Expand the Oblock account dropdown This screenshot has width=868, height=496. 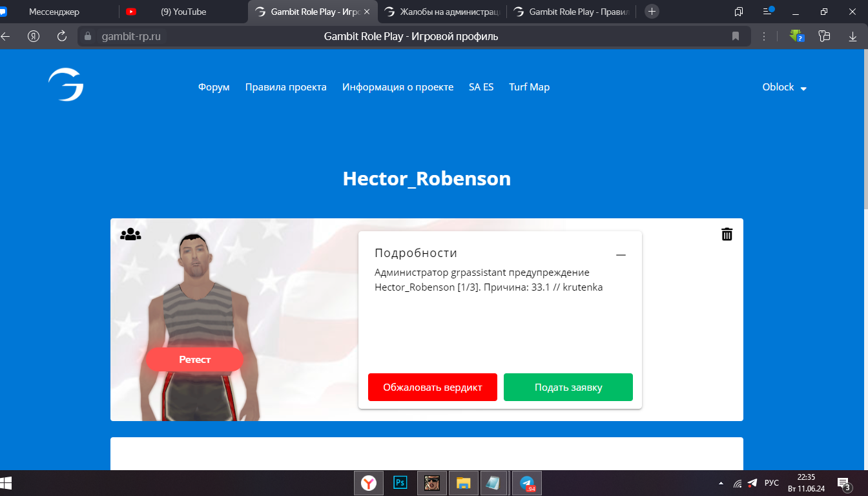click(x=784, y=87)
